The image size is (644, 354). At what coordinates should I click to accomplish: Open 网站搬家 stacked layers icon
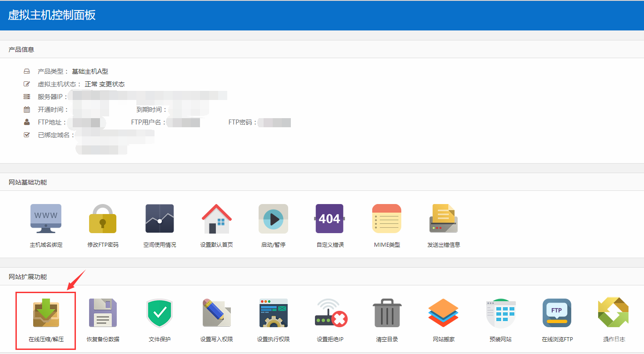pos(444,313)
